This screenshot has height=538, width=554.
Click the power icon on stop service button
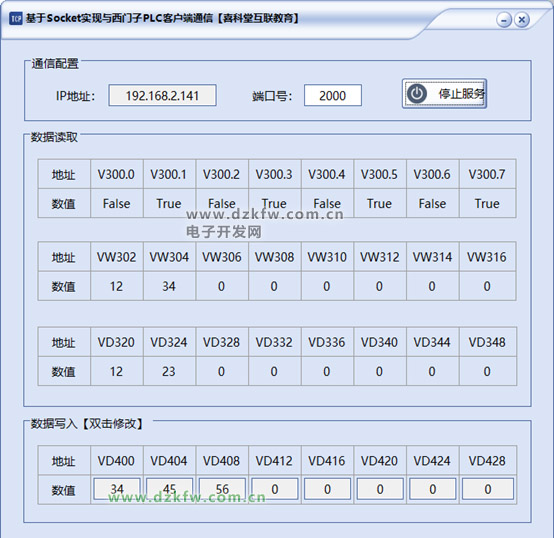tap(417, 94)
